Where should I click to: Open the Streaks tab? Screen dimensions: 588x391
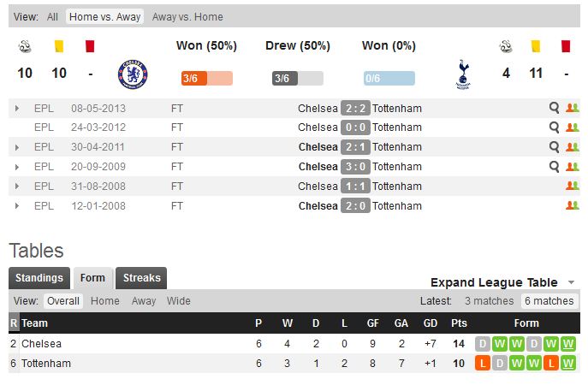141,278
